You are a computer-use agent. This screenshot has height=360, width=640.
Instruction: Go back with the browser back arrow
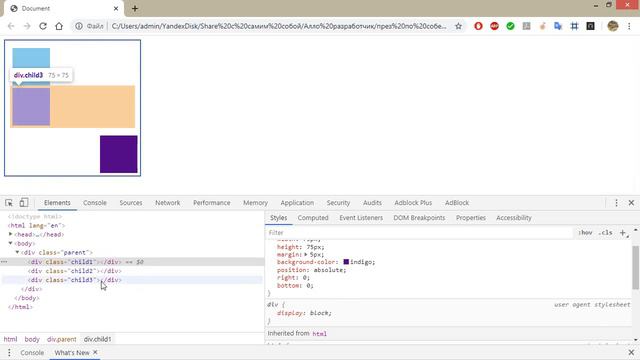tap(11, 26)
